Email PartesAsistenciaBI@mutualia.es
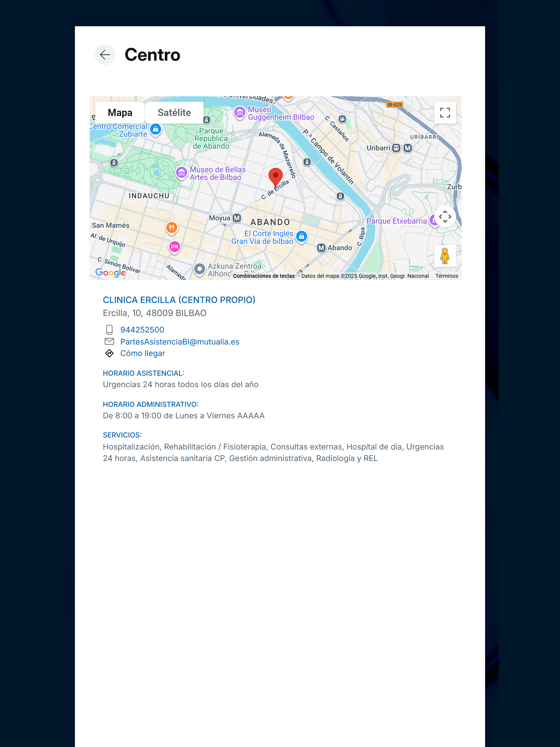Image resolution: width=560 pixels, height=747 pixels. click(x=180, y=342)
